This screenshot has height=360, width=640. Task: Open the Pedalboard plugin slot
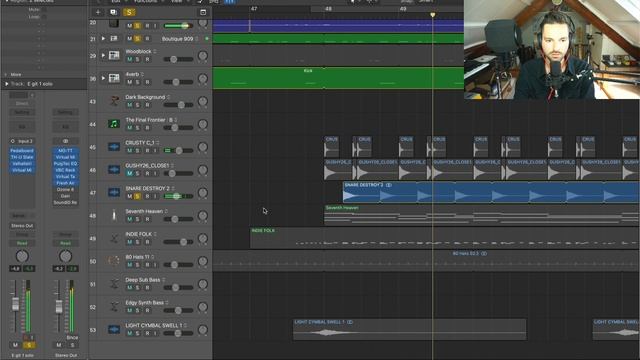click(x=22, y=151)
